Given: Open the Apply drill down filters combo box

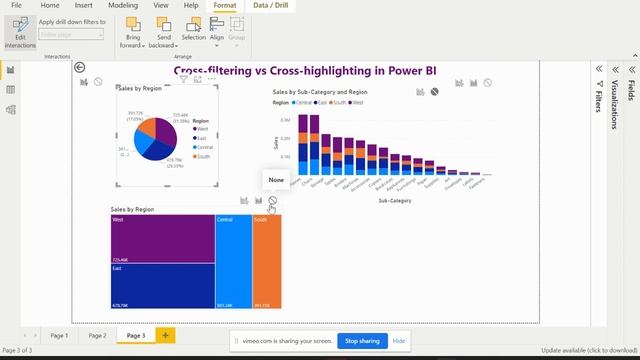Looking at the screenshot, I should (71, 35).
